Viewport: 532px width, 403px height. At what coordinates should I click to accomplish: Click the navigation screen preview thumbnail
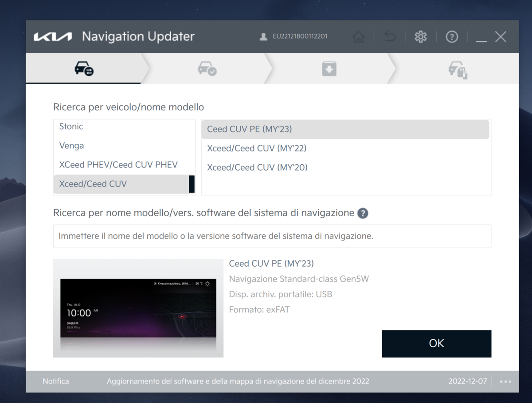coord(138,308)
